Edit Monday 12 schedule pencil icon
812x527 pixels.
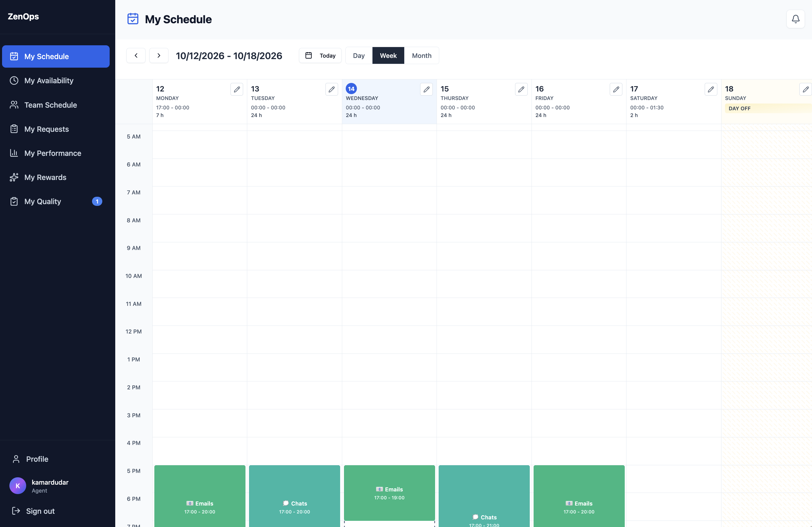[237, 89]
